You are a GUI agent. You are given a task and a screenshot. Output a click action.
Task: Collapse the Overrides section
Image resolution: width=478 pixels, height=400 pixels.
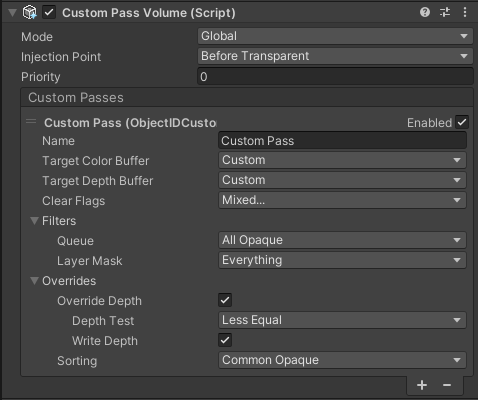pyautogui.click(x=34, y=281)
